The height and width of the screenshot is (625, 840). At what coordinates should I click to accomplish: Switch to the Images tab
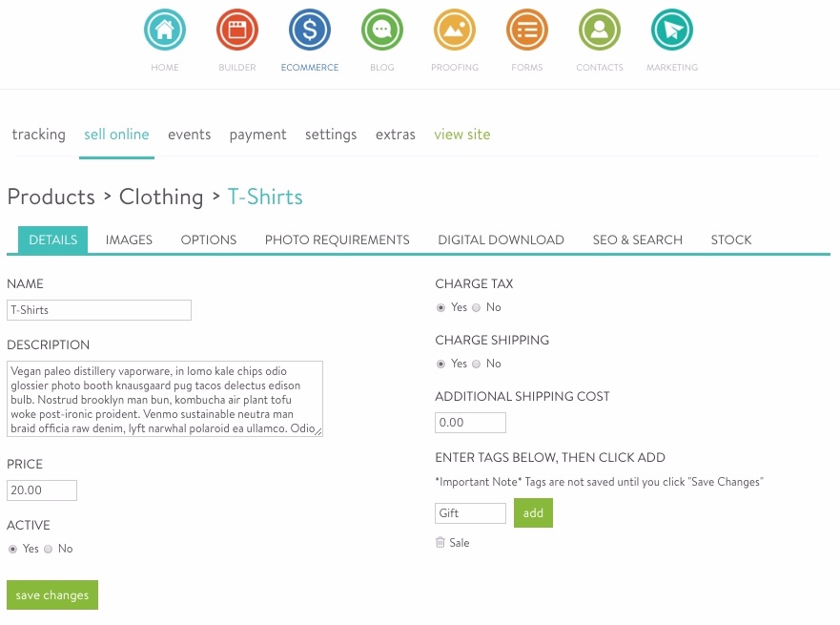[x=129, y=240]
